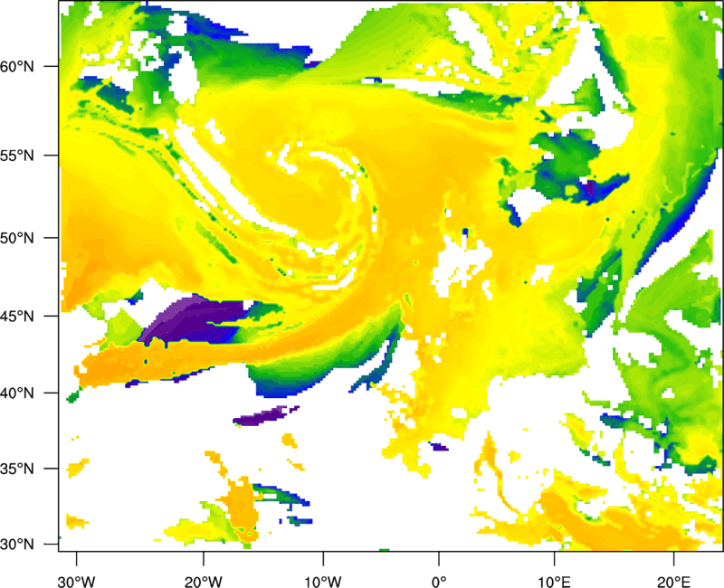Click the 10°W longitude label
This screenshot has width=724, height=588.
tap(323, 582)
